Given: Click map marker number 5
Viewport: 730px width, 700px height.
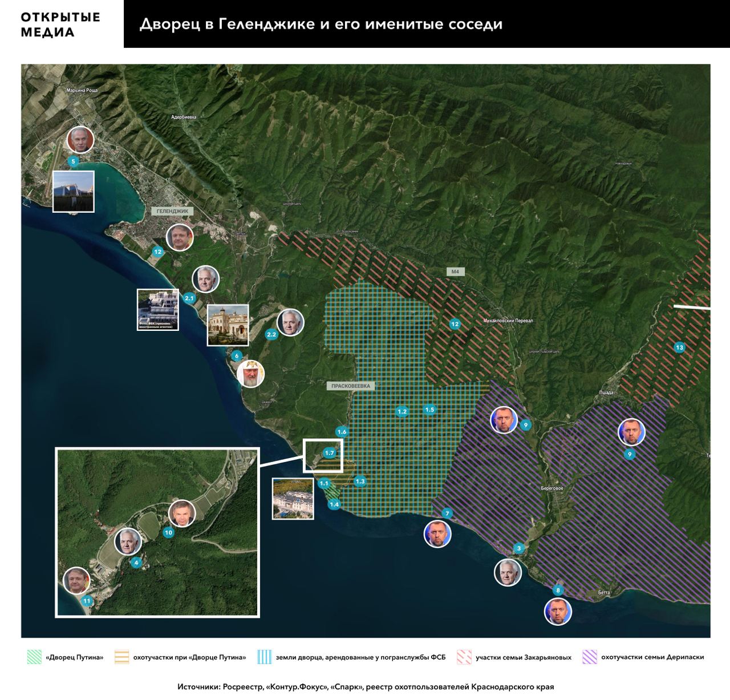Looking at the screenshot, I should pyautogui.click(x=73, y=161).
